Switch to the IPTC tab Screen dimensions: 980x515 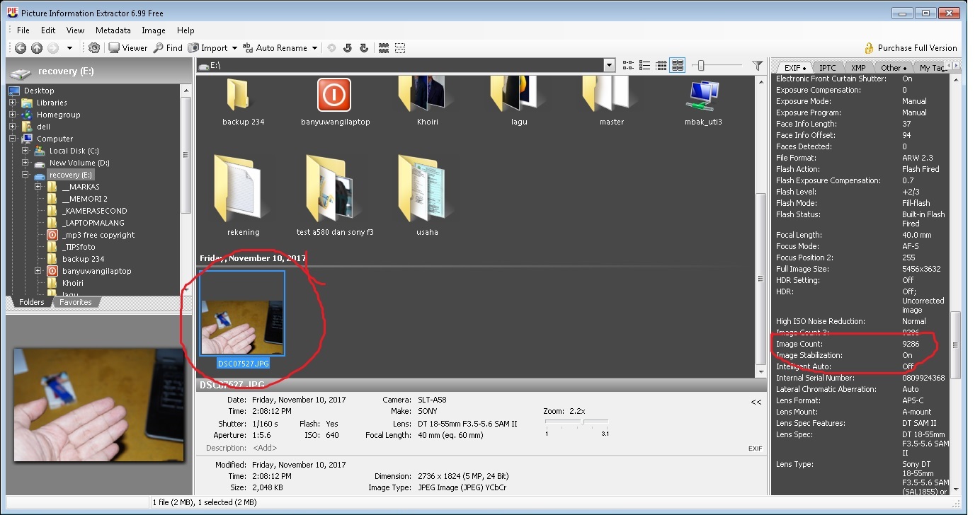pyautogui.click(x=826, y=67)
